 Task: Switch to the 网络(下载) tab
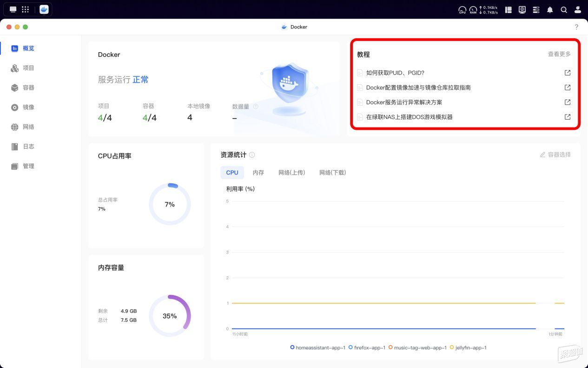point(332,173)
